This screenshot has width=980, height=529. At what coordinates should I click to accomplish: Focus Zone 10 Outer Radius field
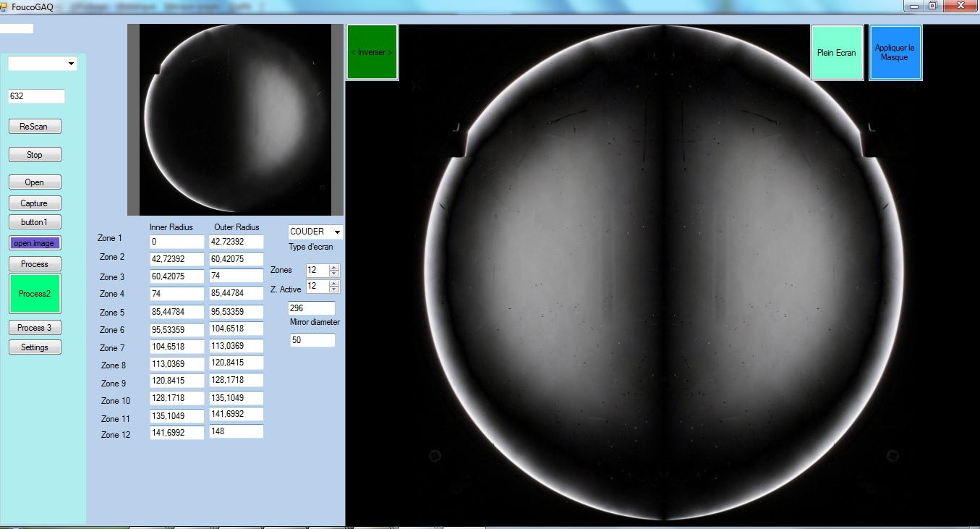pyautogui.click(x=237, y=398)
